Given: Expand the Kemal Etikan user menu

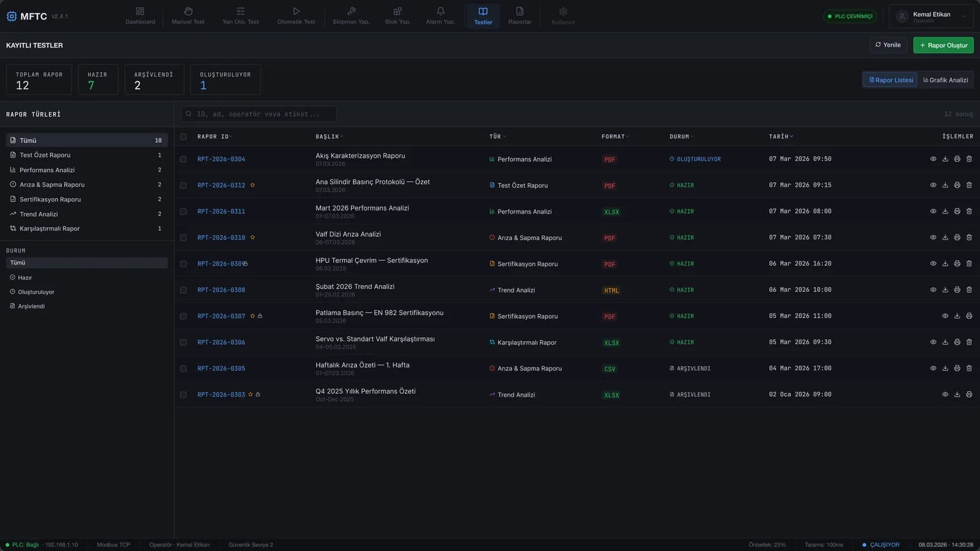Looking at the screenshot, I should pos(931,17).
